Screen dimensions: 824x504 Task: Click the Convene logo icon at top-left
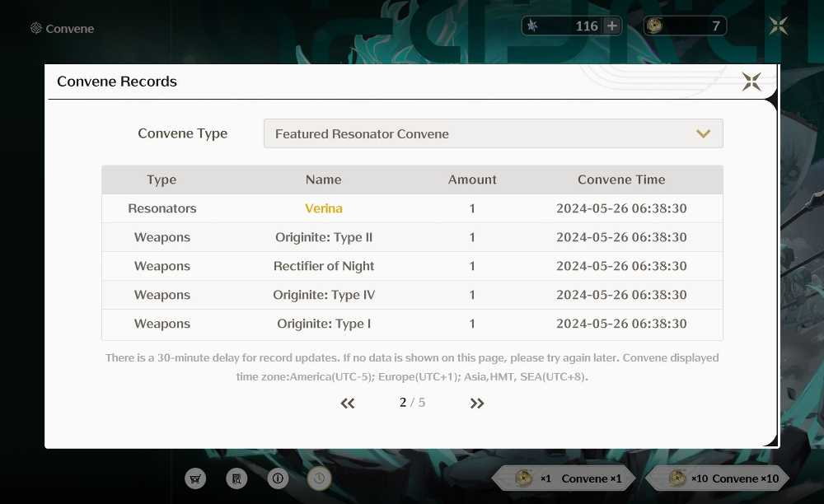(x=35, y=28)
